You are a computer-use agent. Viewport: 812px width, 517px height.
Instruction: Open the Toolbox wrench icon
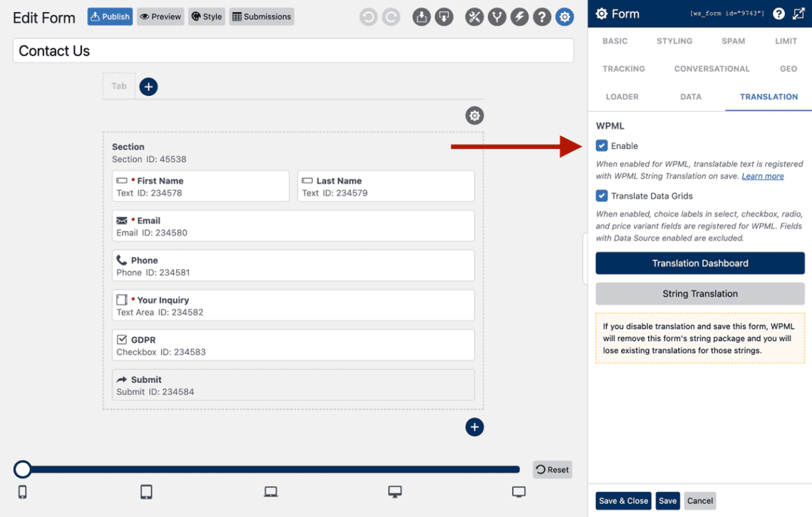[x=474, y=17]
